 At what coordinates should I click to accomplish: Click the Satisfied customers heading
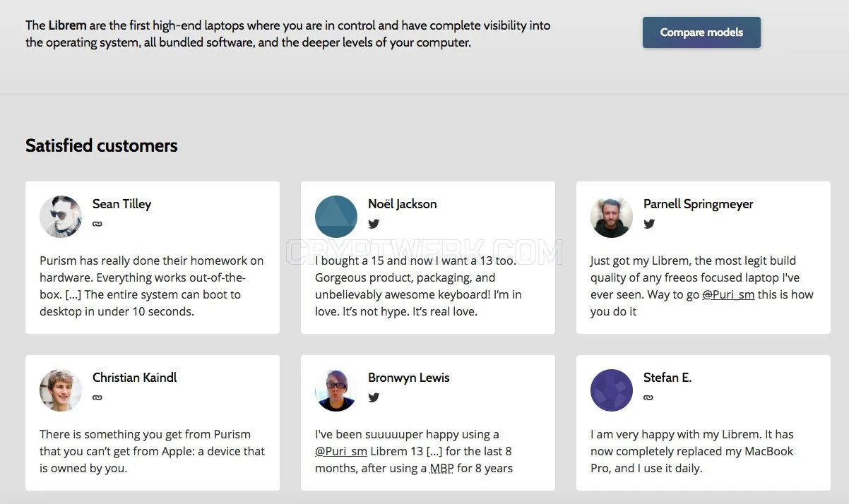click(x=102, y=145)
